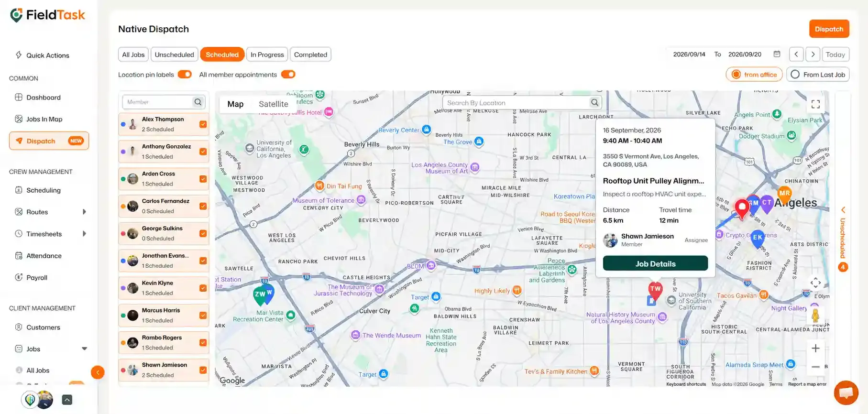Expand the Unscheduled side panel

(843, 239)
